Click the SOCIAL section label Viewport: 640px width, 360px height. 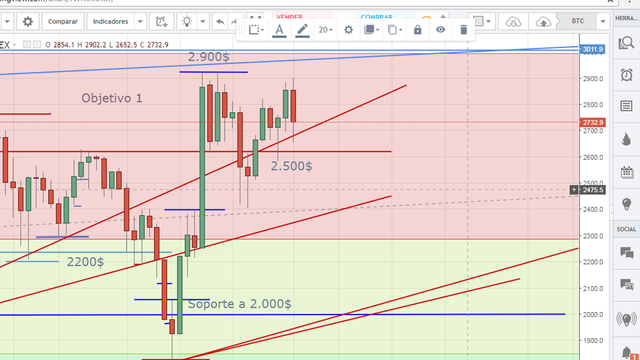click(626, 229)
